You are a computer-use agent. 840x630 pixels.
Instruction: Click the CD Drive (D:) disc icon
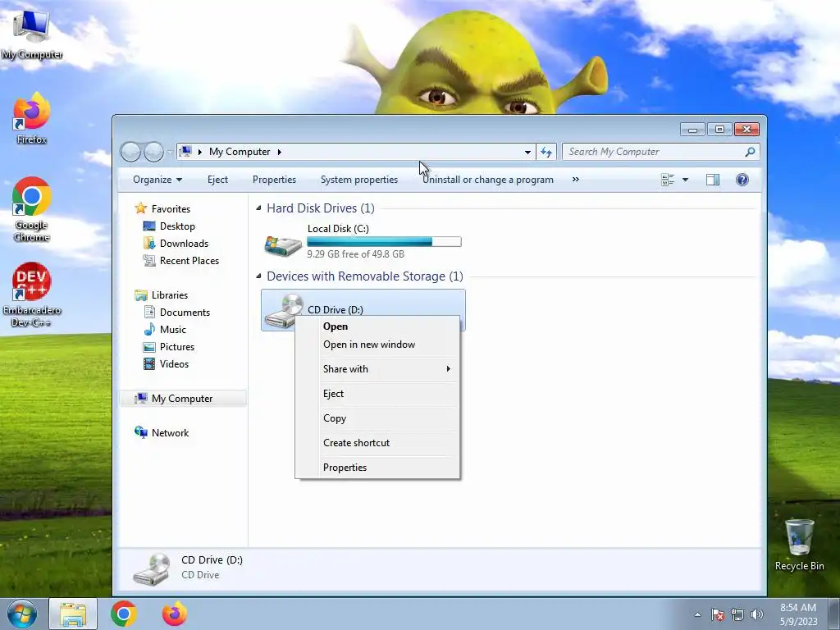285,309
